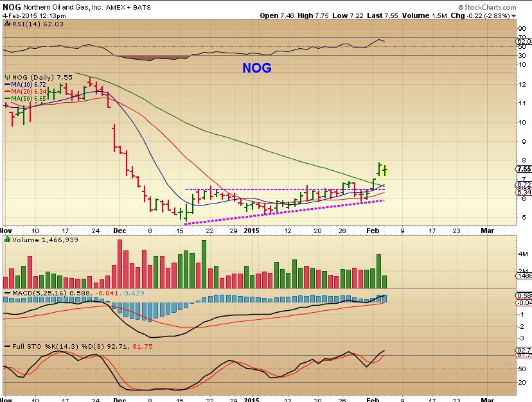532x402 pixels.
Task: Click the 90 level on the RSI axis
Action: (522, 29)
